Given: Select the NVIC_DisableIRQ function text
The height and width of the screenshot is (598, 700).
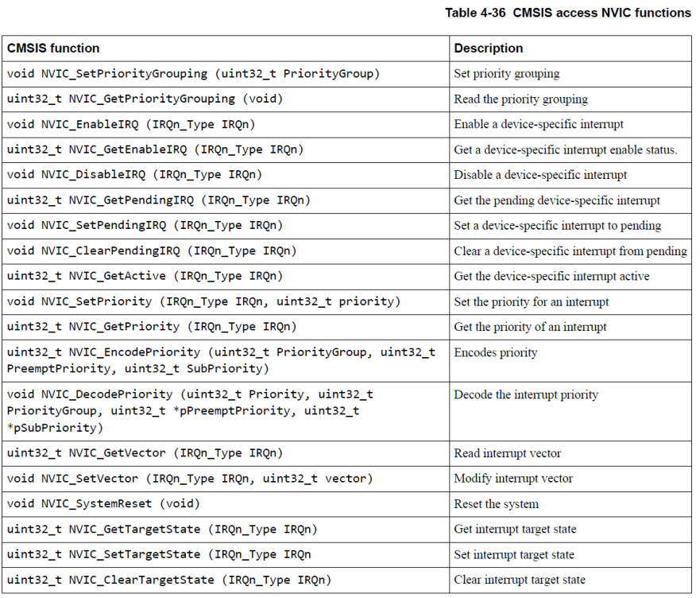Looking at the screenshot, I should pyautogui.click(x=134, y=175).
